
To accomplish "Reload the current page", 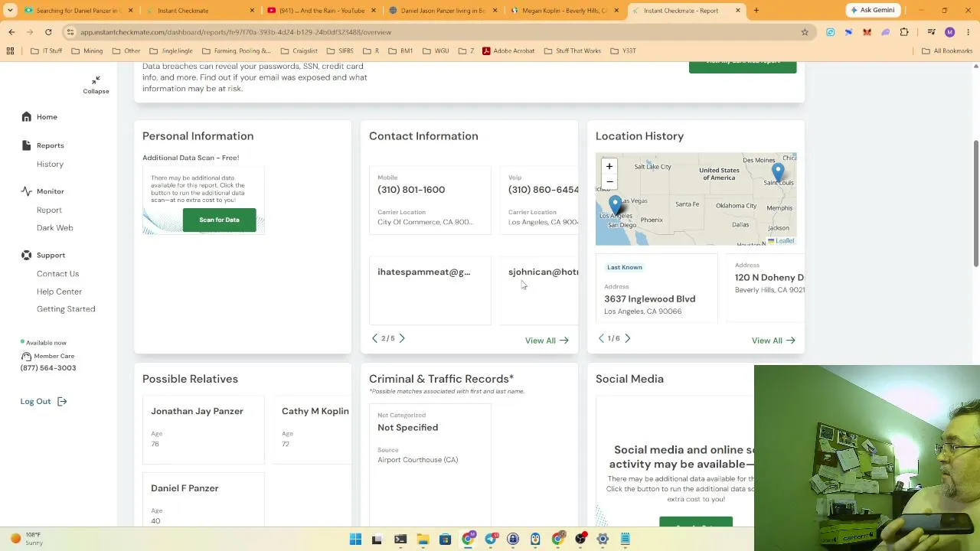I will [48, 32].
